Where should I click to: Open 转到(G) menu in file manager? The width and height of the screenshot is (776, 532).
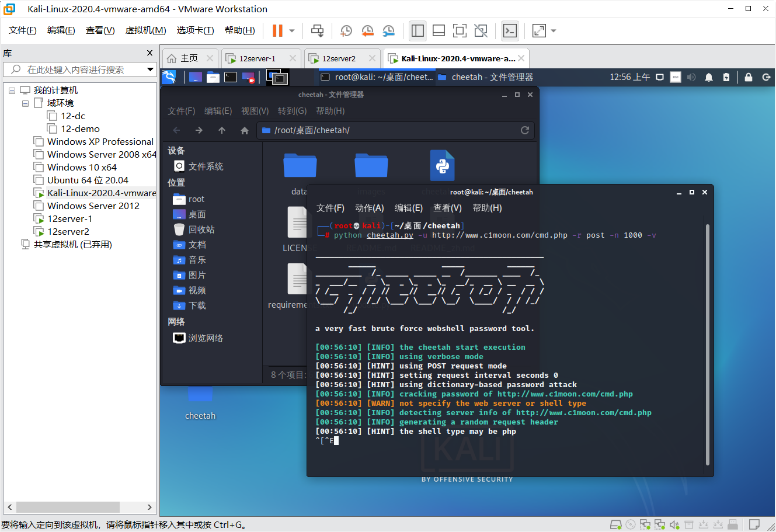pyautogui.click(x=293, y=111)
